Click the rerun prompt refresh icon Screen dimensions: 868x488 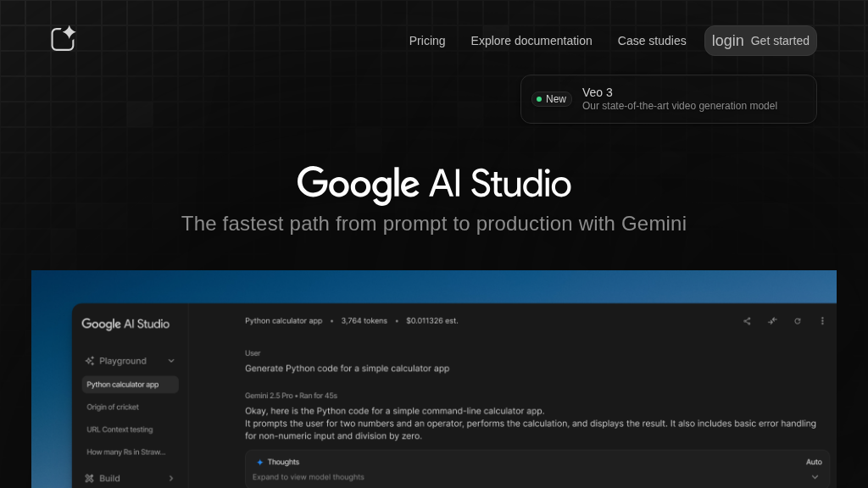tap(798, 321)
